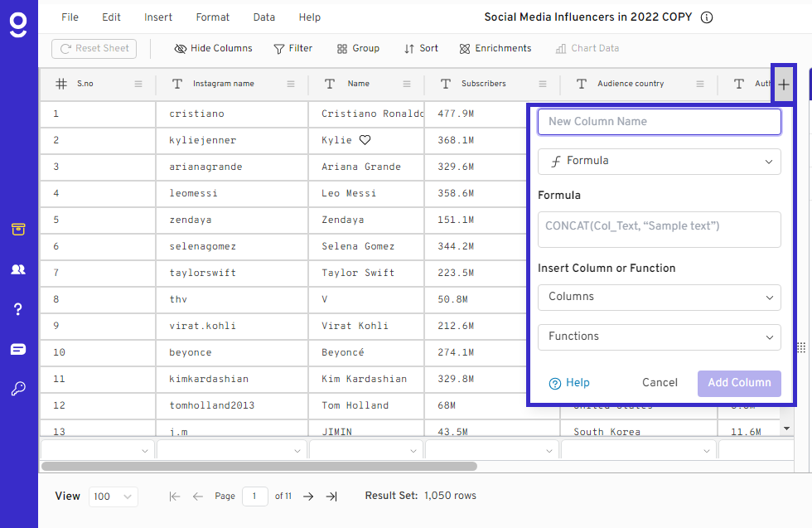This screenshot has width=812, height=528.
Task: Open the Functions dropdown
Action: point(659,337)
